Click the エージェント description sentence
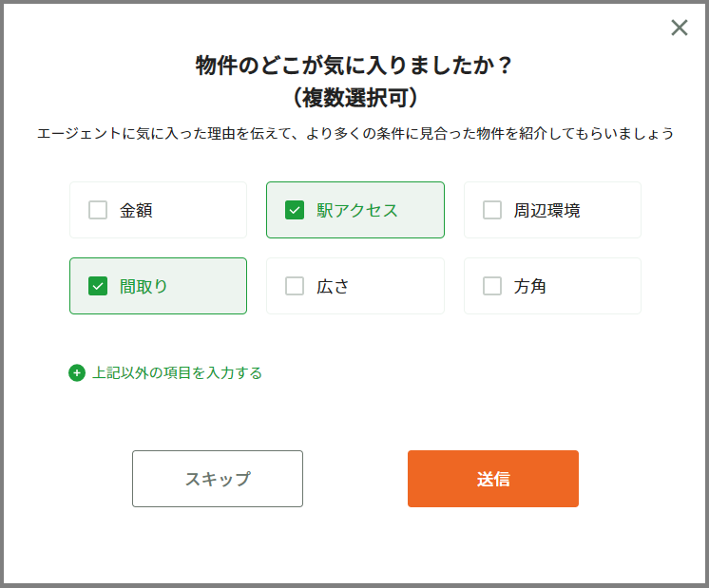Image resolution: width=709 pixels, height=588 pixels. coord(355,134)
